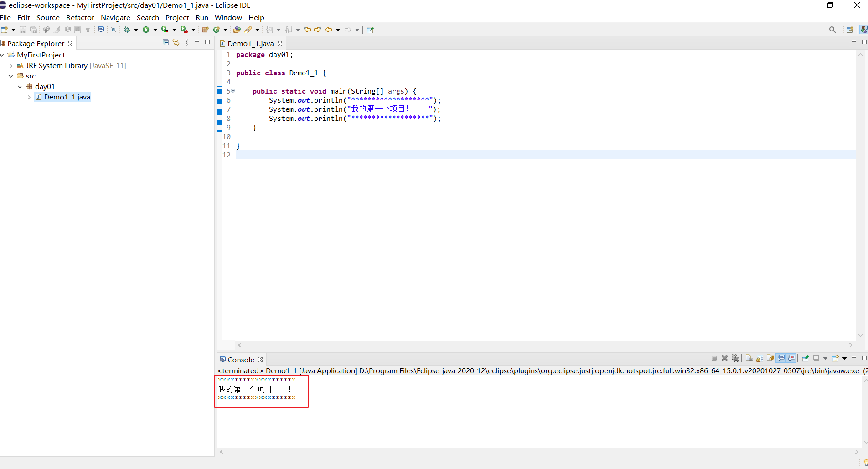Click Remove Launch in Console toolbar
868x469 pixels.
724,358
